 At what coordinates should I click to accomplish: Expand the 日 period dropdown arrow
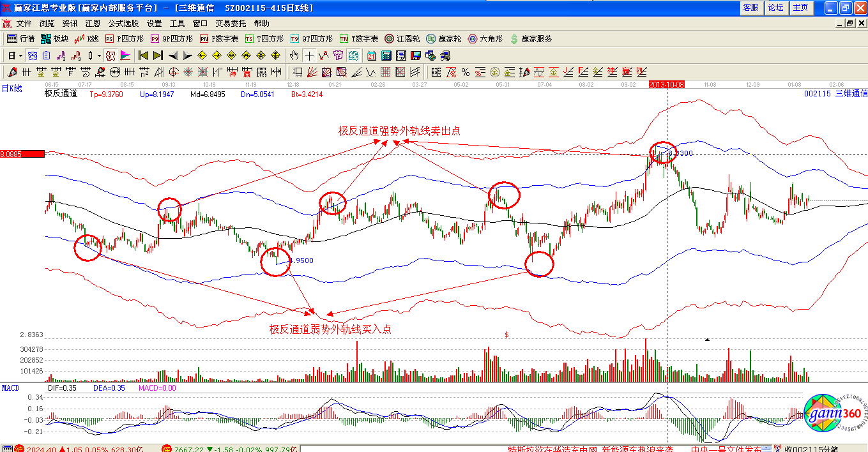tap(20, 56)
